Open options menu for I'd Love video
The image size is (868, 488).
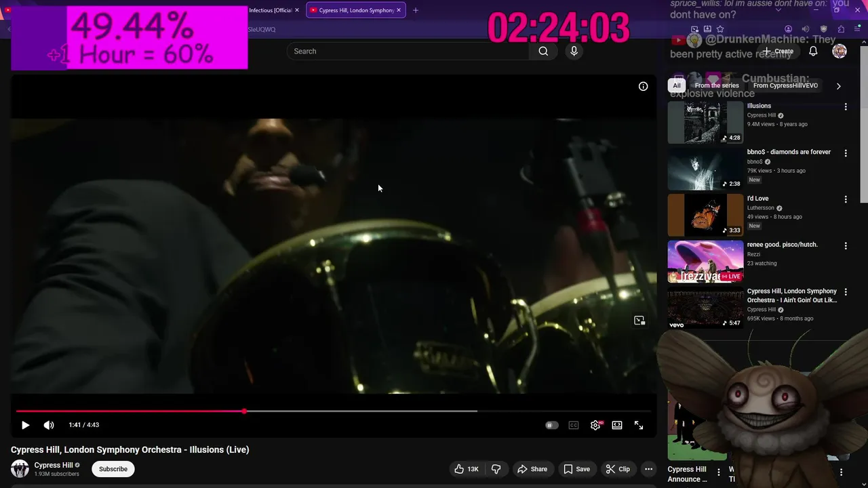(x=846, y=199)
